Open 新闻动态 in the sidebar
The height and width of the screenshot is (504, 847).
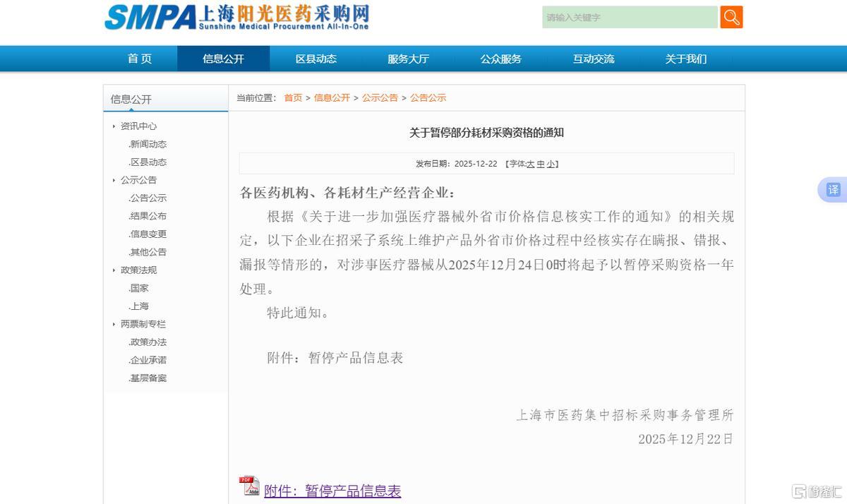(148, 144)
